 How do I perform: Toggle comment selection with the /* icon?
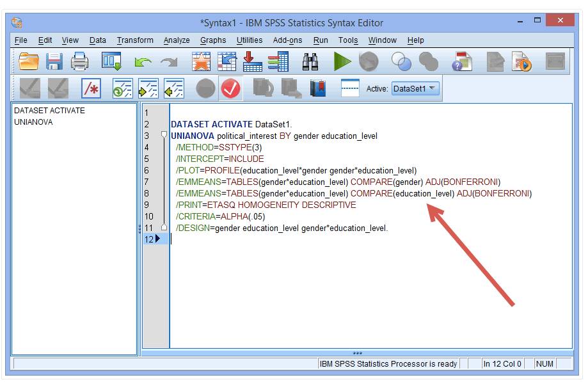(91, 88)
